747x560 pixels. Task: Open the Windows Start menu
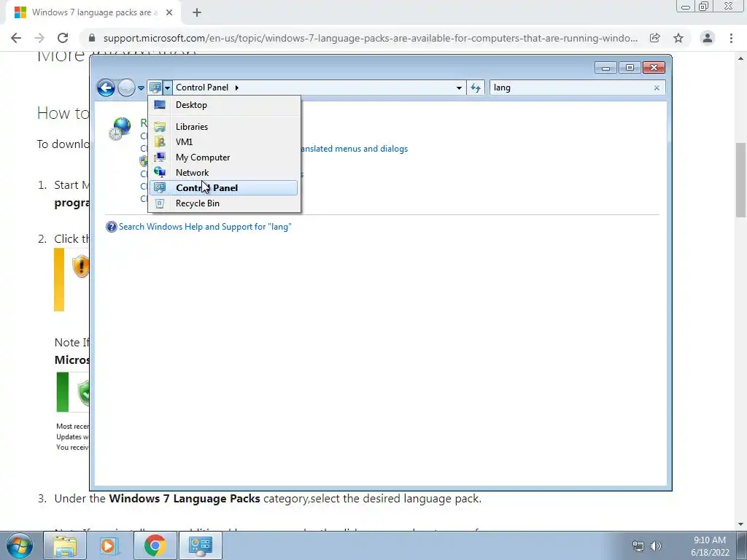[20, 545]
